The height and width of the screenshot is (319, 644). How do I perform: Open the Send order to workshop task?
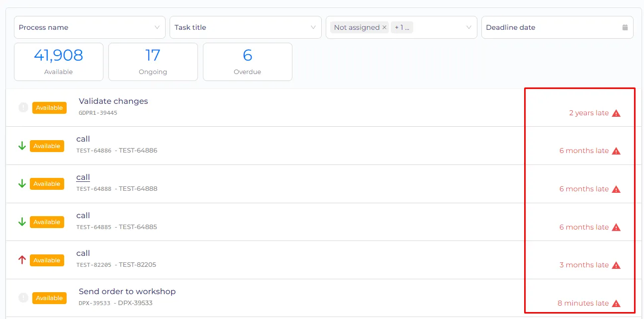click(x=127, y=291)
